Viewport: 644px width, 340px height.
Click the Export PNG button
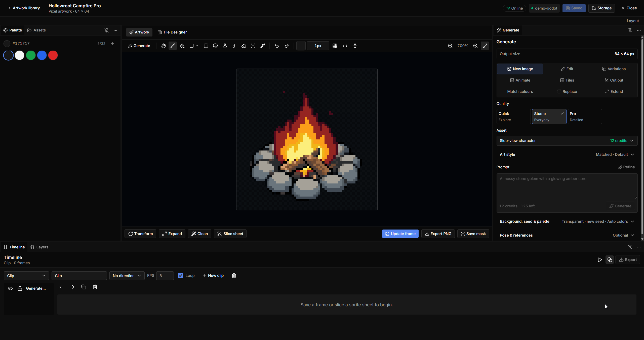click(438, 234)
